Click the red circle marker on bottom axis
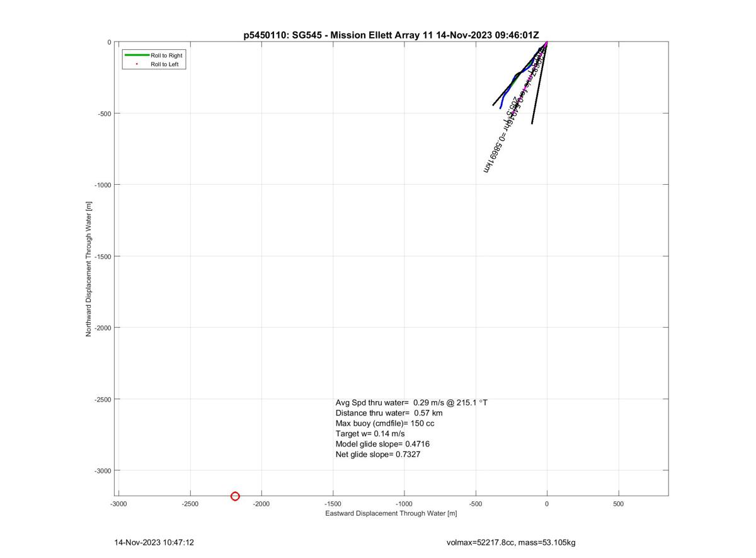 coord(235,496)
